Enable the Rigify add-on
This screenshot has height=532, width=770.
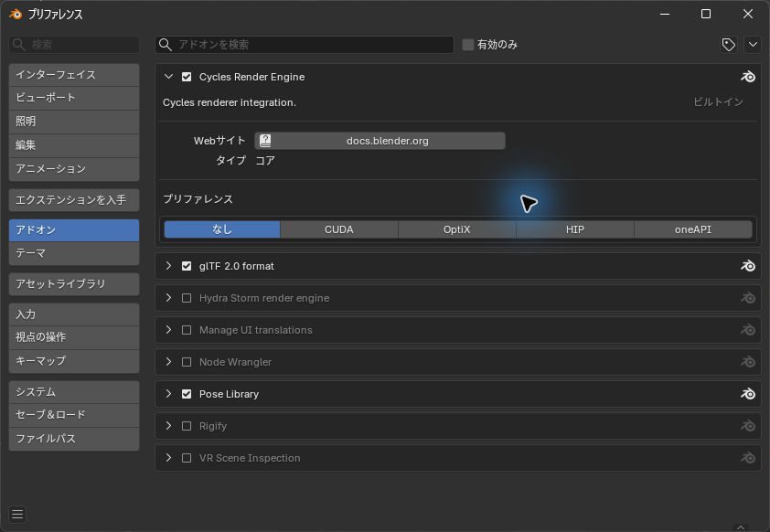[x=187, y=426]
